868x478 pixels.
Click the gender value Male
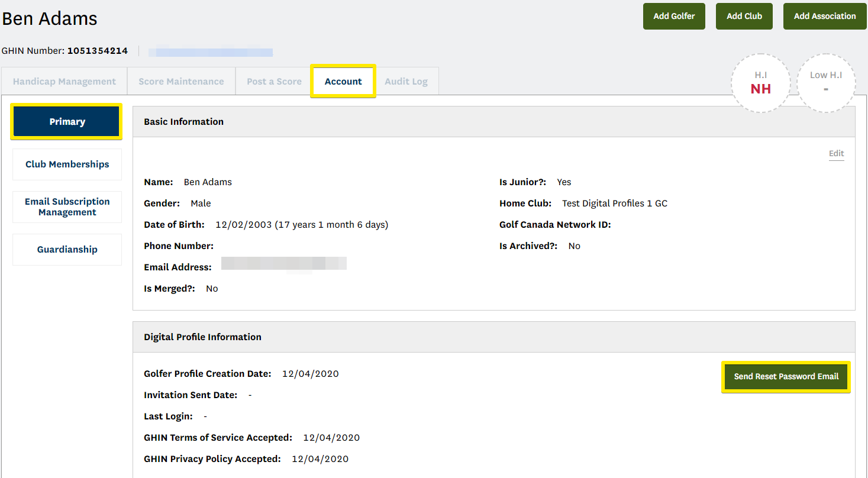tap(201, 203)
